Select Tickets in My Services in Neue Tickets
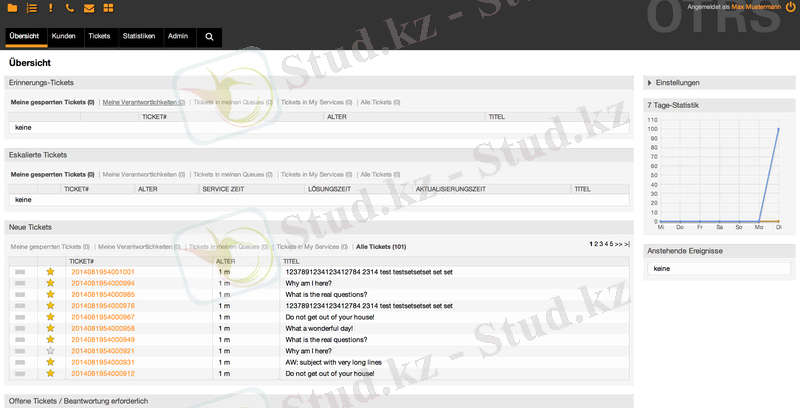The width and height of the screenshot is (800, 408). tap(312, 247)
